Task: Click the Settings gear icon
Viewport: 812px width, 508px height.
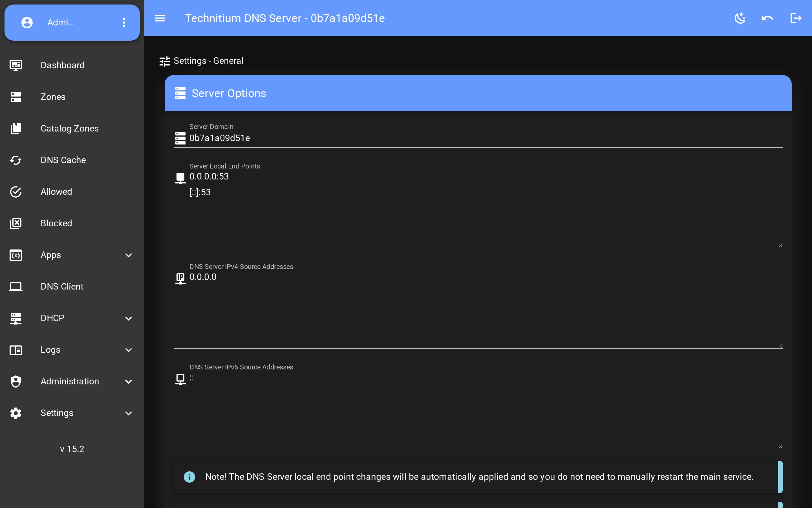Action: coord(16,413)
